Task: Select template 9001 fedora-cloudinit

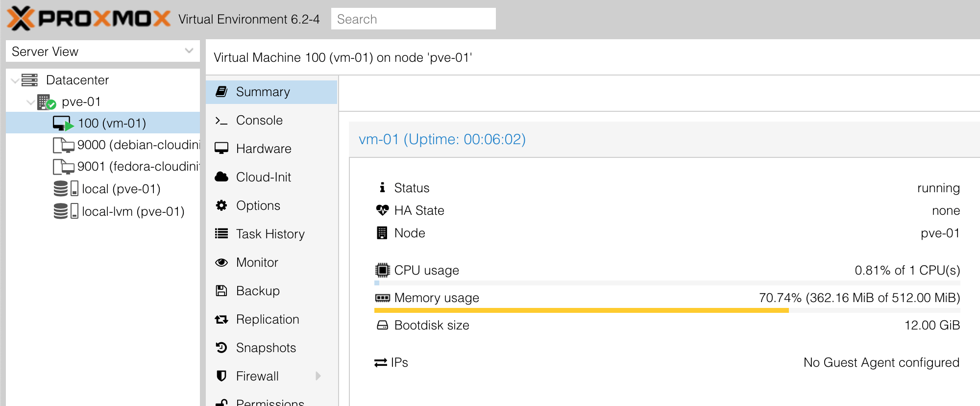Action: [x=103, y=167]
